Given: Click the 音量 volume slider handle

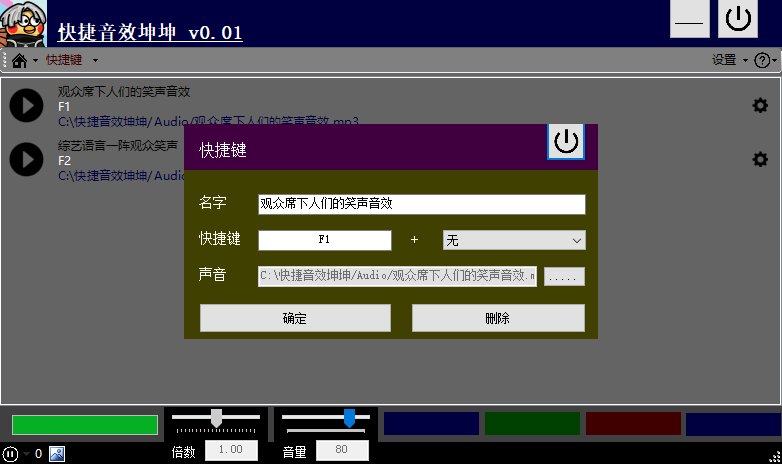Looking at the screenshot, I should click(350, 418).
